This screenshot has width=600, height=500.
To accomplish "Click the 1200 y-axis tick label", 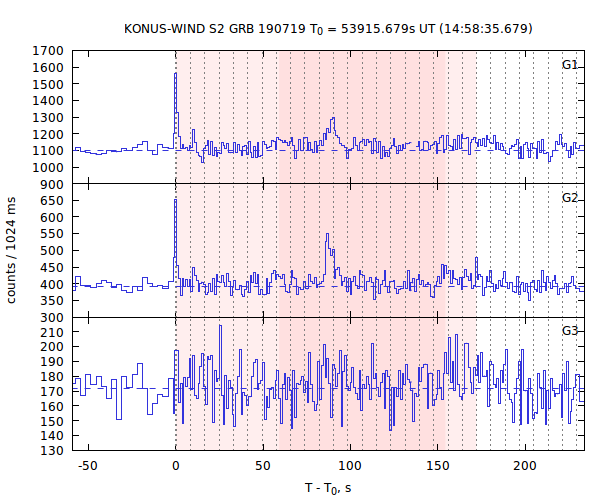I will click(47, 134).
